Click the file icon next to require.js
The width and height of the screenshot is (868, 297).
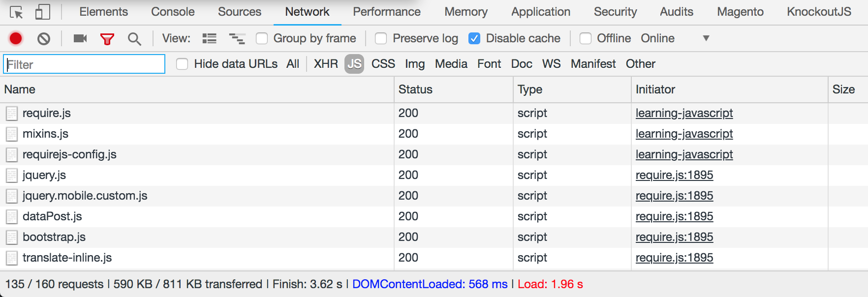(x=12, y=114)
